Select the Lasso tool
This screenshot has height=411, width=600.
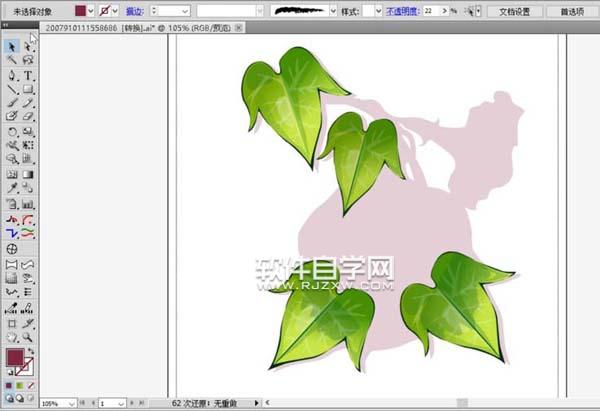pos(28,60)
